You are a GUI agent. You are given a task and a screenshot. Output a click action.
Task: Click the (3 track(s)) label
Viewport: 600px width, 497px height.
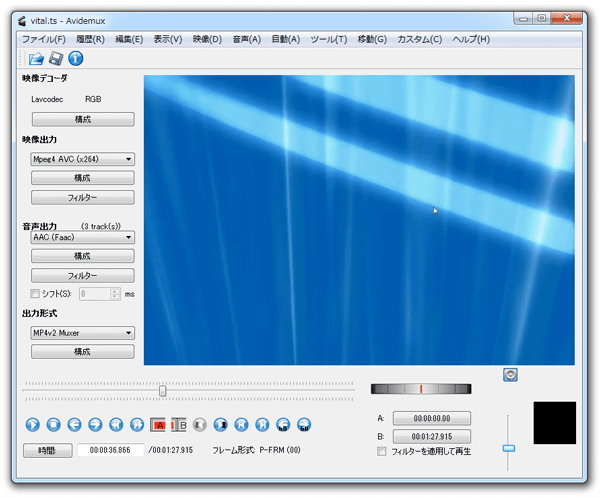[x=101, y=227]
